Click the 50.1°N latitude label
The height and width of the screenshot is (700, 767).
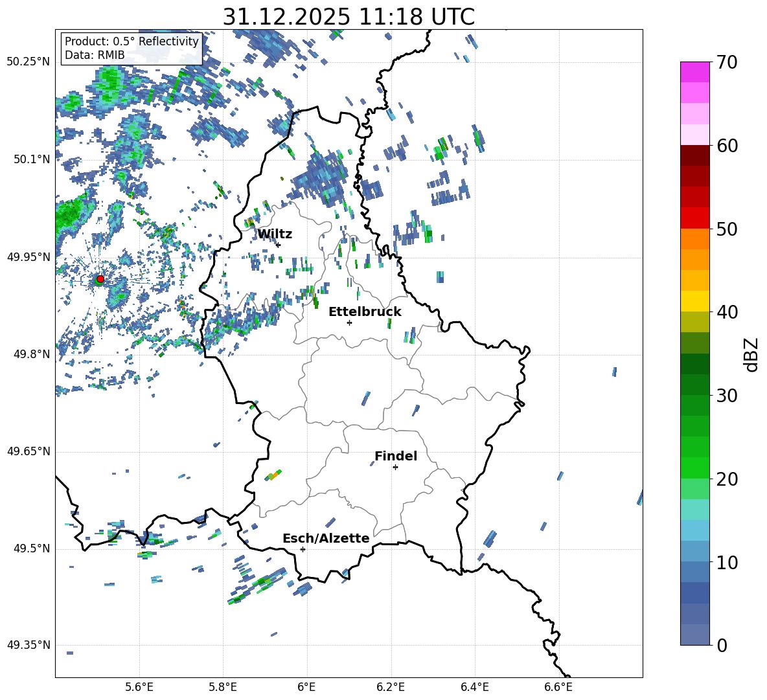click(x=32, y=159)
